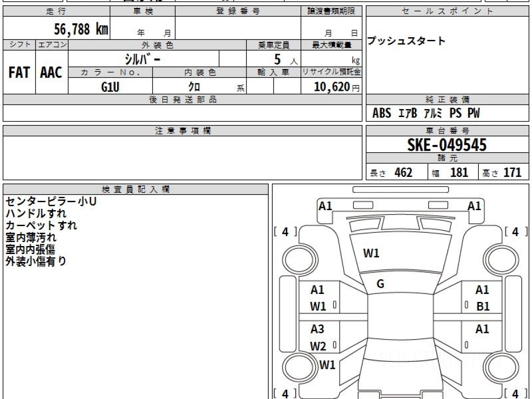Click the センターピラー小U note
The image size is (532, 399).
pyautogui.click(x=51, y=201)
